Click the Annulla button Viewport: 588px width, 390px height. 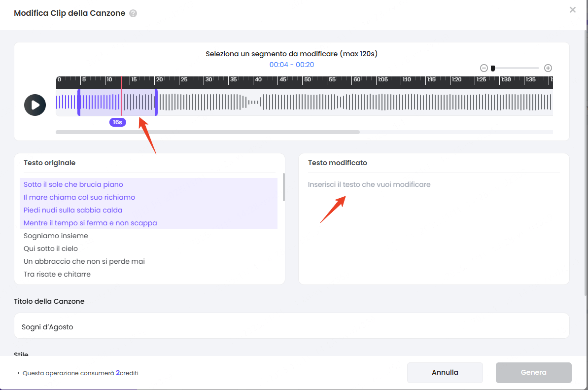tap(444, 372)
